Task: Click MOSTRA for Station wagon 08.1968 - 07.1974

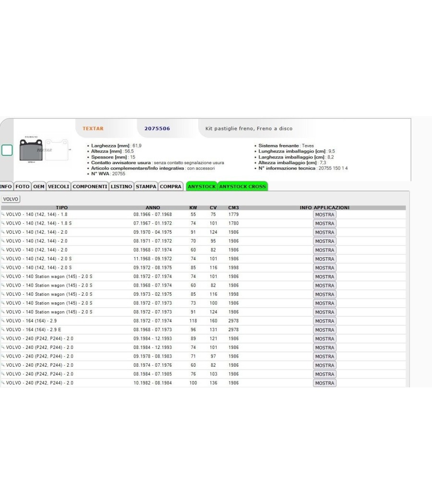Action: [x=324, y=286]
